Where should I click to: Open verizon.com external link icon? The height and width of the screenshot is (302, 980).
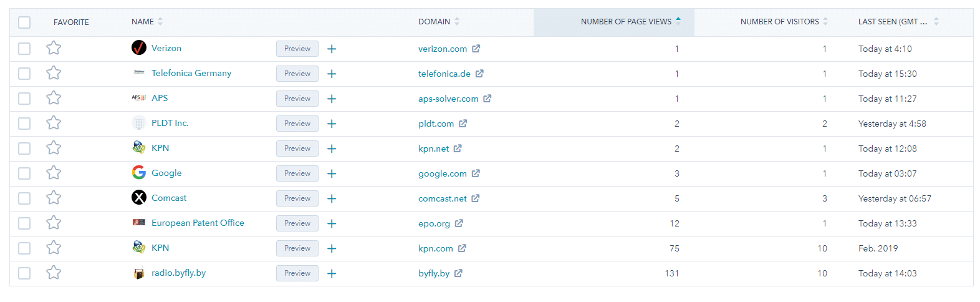[476, 49]
